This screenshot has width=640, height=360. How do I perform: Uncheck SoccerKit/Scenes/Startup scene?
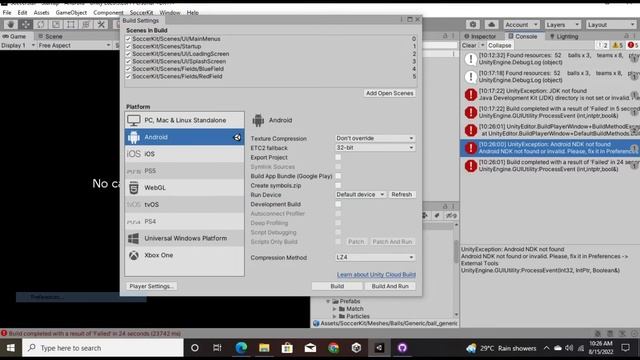coord(128,46)
